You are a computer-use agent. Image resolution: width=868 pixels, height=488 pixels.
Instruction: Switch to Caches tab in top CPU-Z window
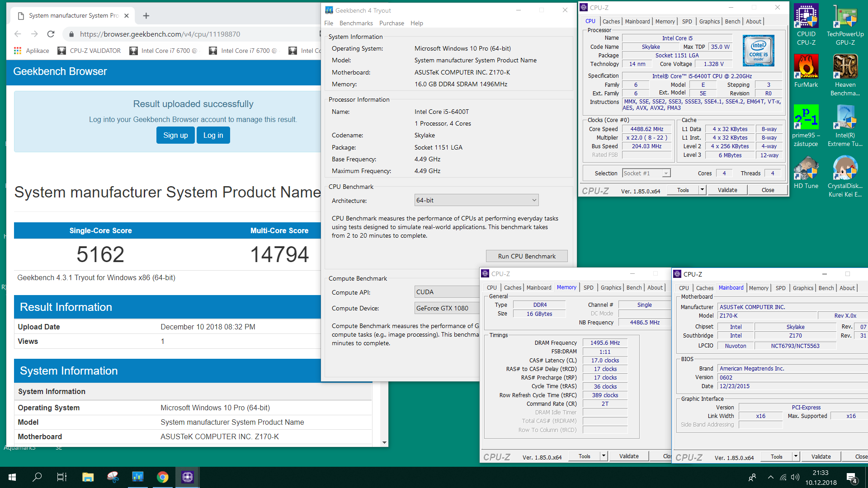[x=611, y=21]
